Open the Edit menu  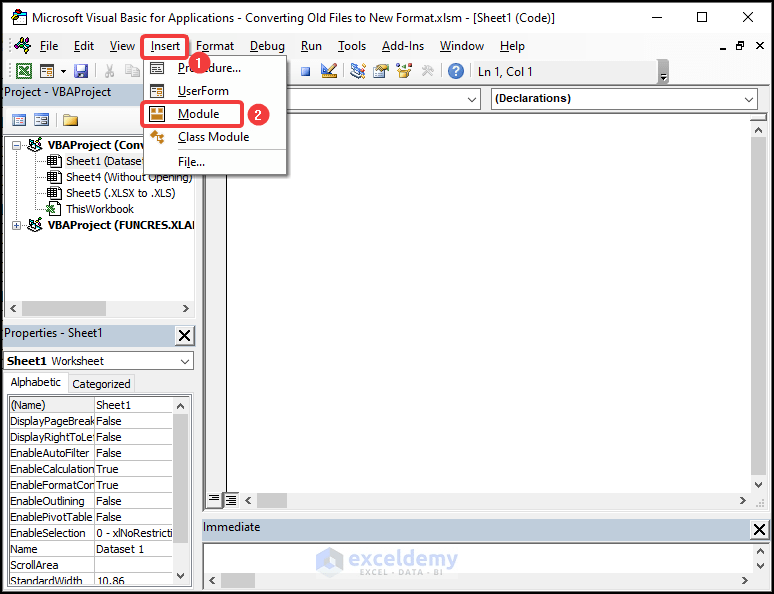pyautogui.click(x=84, y=46)
